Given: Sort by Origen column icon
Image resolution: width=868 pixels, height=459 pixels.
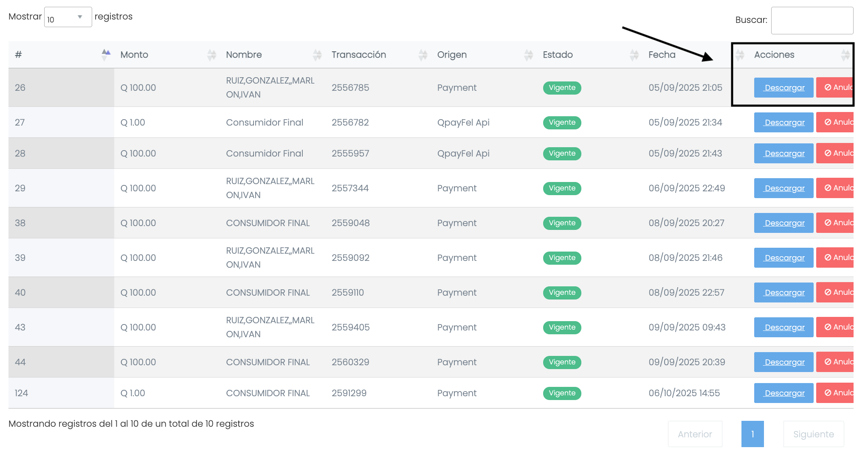Looking at the screenshot, I should (x=528, y=55).
